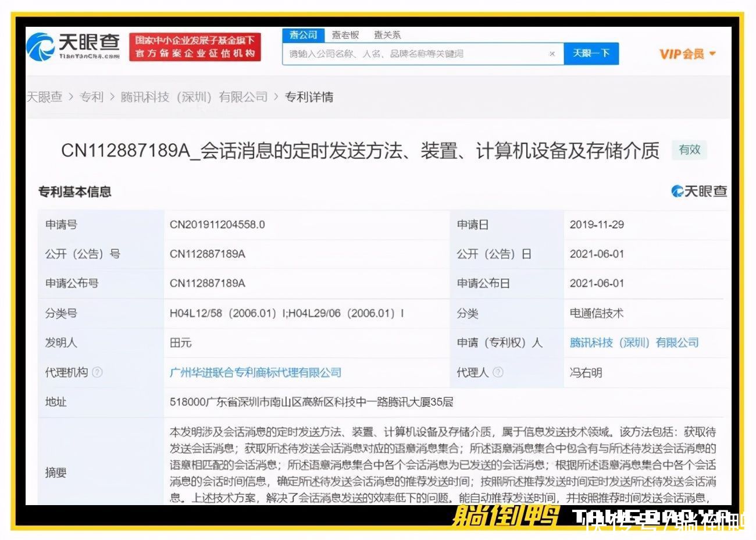This screenshot has height=540, width=756.
Task: Open agency link 广州华进联合专利商标代理有限公司
Action: (x=255, y=372)
